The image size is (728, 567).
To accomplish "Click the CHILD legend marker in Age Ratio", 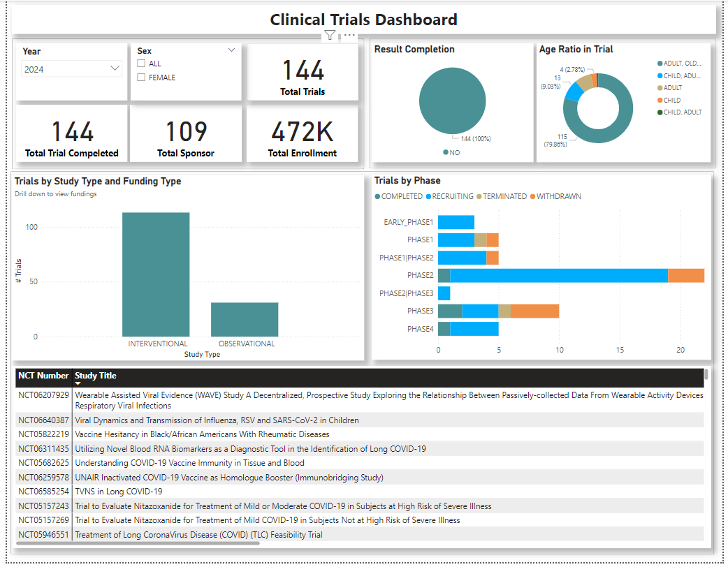I will 661,99.
